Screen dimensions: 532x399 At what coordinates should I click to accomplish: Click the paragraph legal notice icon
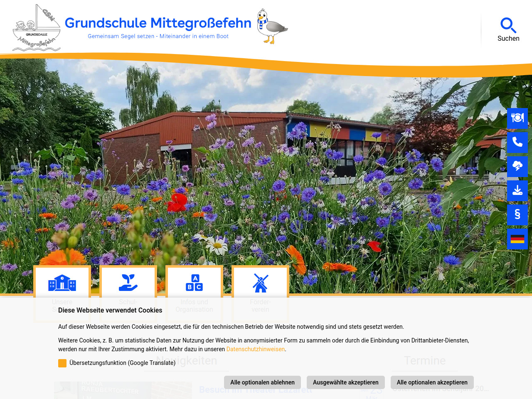pyautogui.click(x=517, y=214)
